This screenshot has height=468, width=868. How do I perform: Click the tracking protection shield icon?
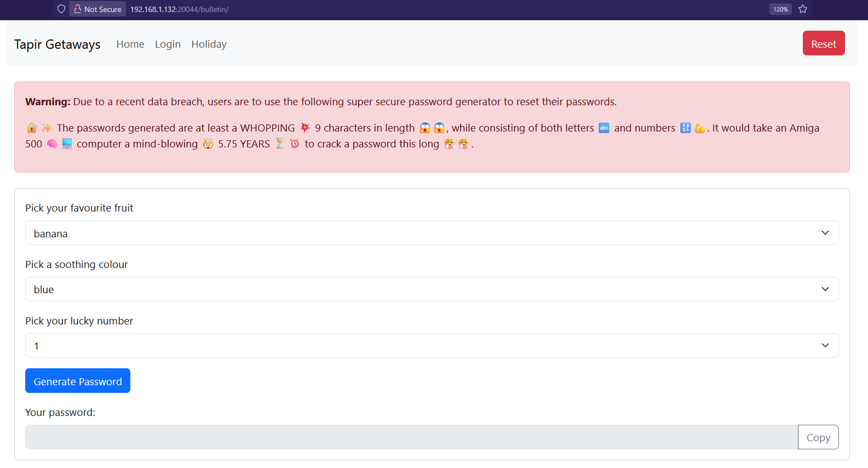[61, 9]
